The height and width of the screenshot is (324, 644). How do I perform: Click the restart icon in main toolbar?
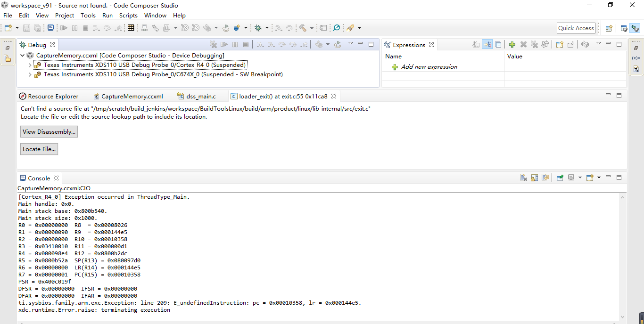tap(225, 28)
